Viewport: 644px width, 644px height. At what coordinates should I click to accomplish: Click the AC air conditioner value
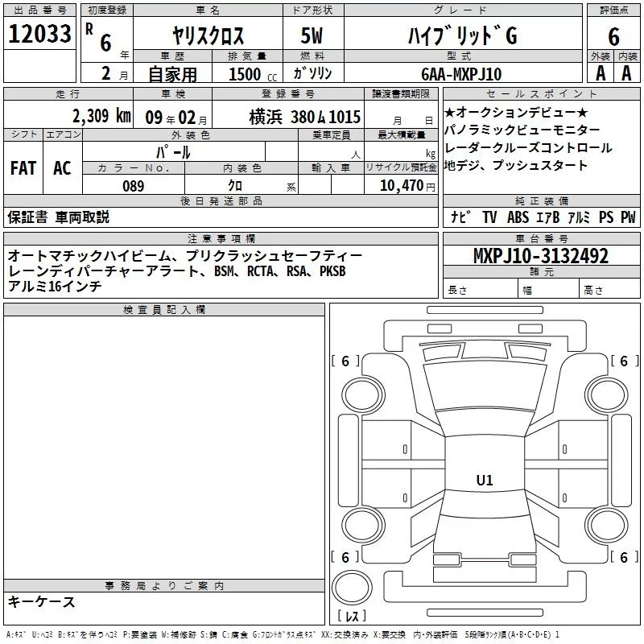click(x=62, y=167)
